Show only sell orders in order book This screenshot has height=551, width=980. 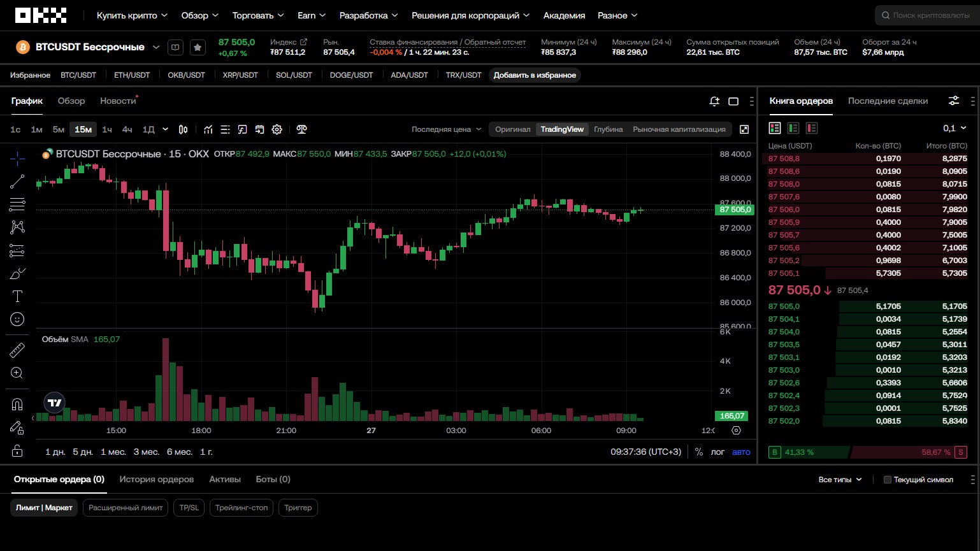(812, 128)
